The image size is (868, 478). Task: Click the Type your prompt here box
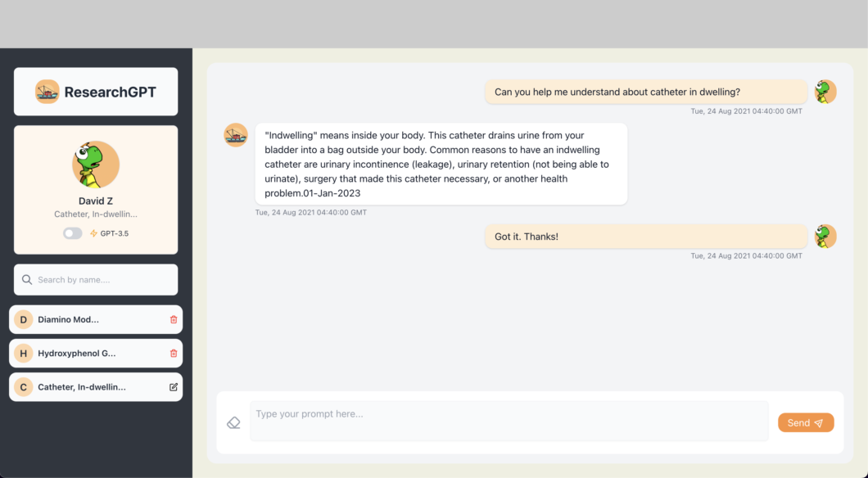[x=509, y=421]
